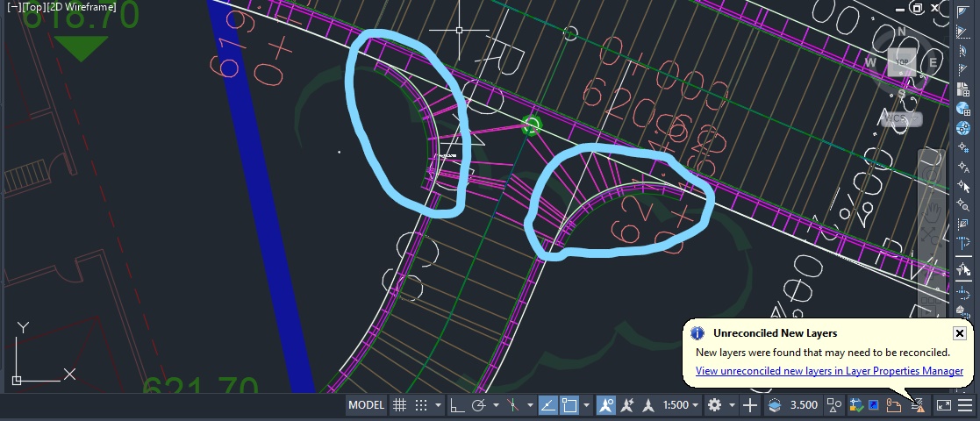Image resolution: width=980 pixels, height=421 pixels.
Task: Open isolate objects shapes icon
Action: (834, 405)
